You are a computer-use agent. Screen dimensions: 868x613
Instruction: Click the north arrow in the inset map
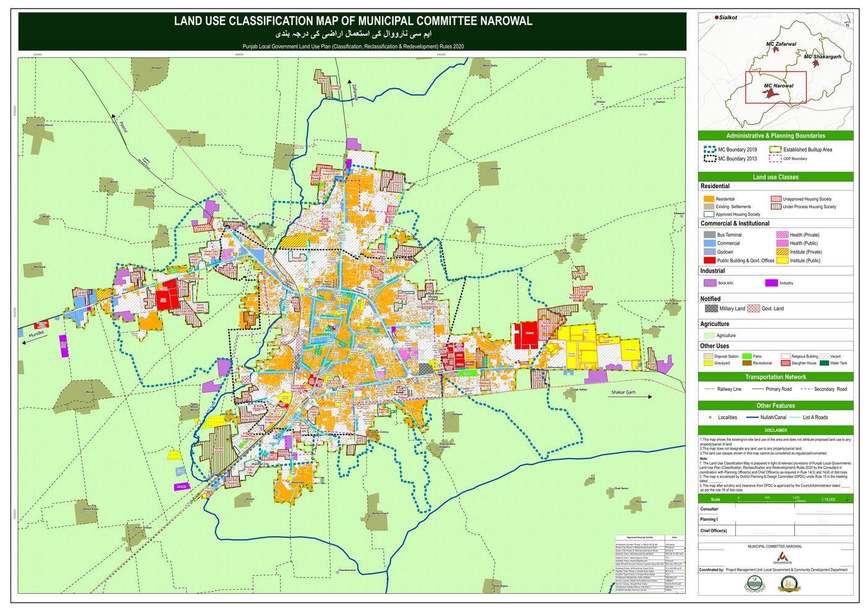[848, 22]
